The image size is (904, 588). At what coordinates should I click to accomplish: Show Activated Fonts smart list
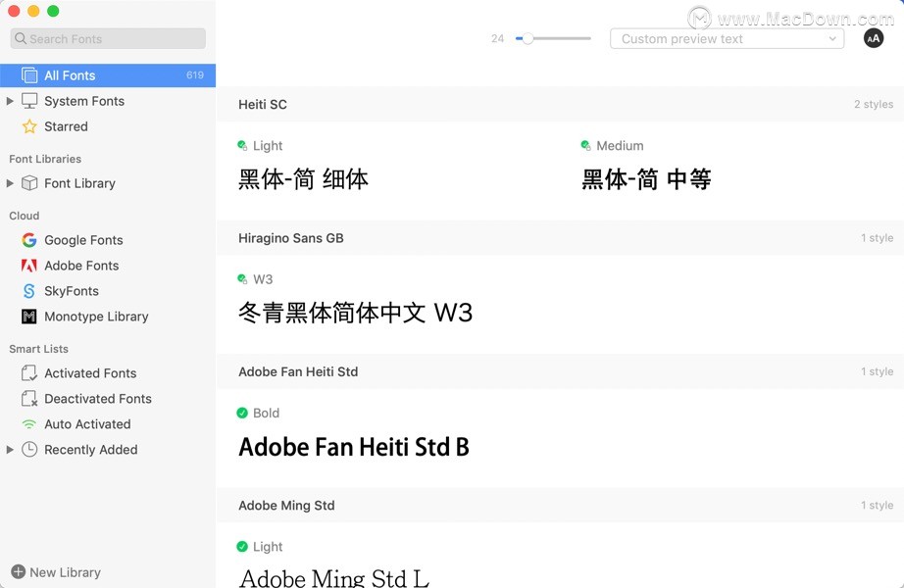[x=108, y=373]
